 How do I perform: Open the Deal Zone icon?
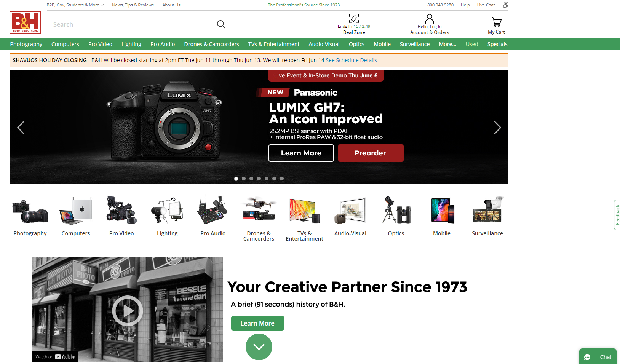[x=354, y=18]
